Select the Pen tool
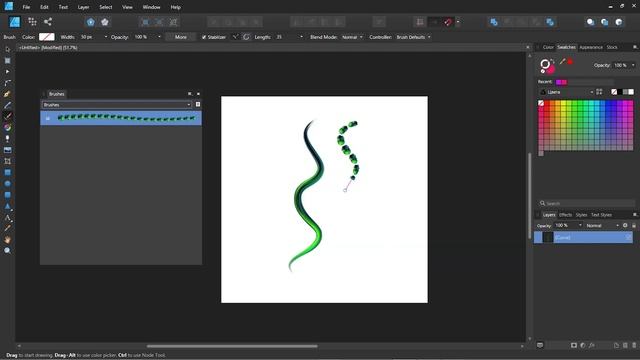Screen dimensions: 640x360 [x=7, y=94]
